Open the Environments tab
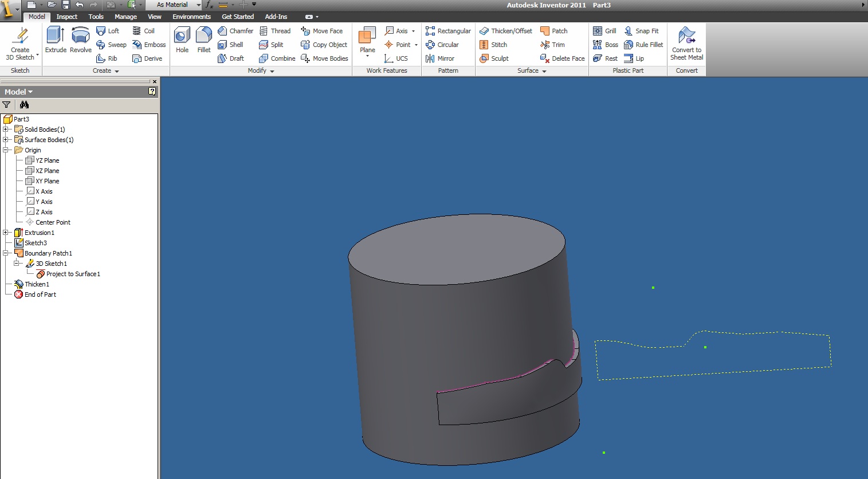The image size is (868, 479). coord(191,17)
